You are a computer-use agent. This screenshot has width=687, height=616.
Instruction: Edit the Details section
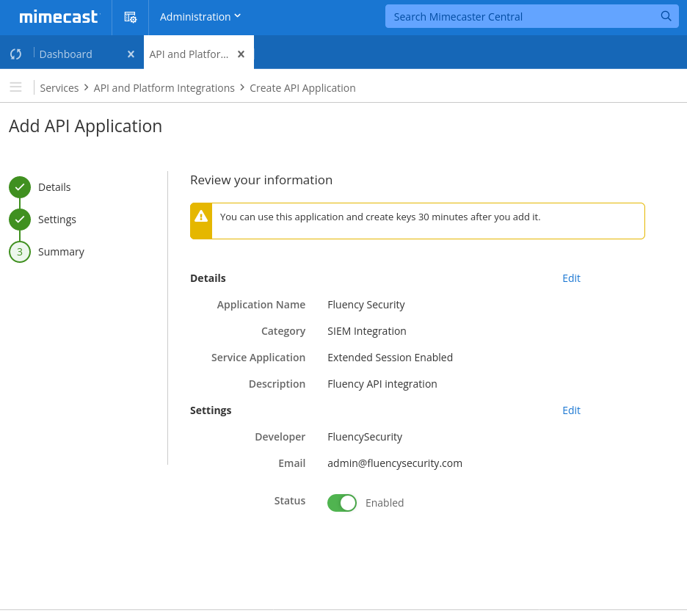pos(571,278)
